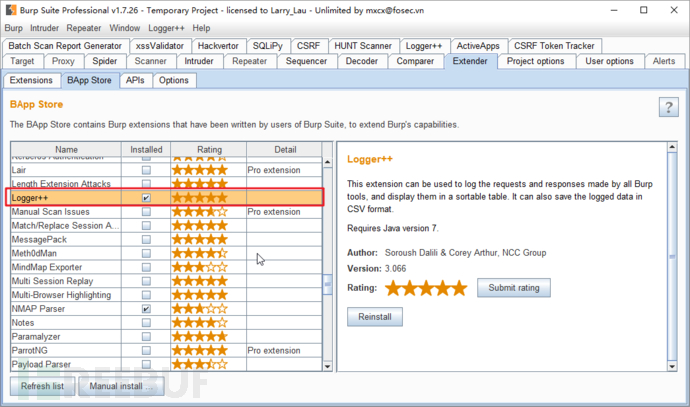This screenshot has width=690, height=407.
Task: Sort the list by Name column header
Action: pos(66,150)
